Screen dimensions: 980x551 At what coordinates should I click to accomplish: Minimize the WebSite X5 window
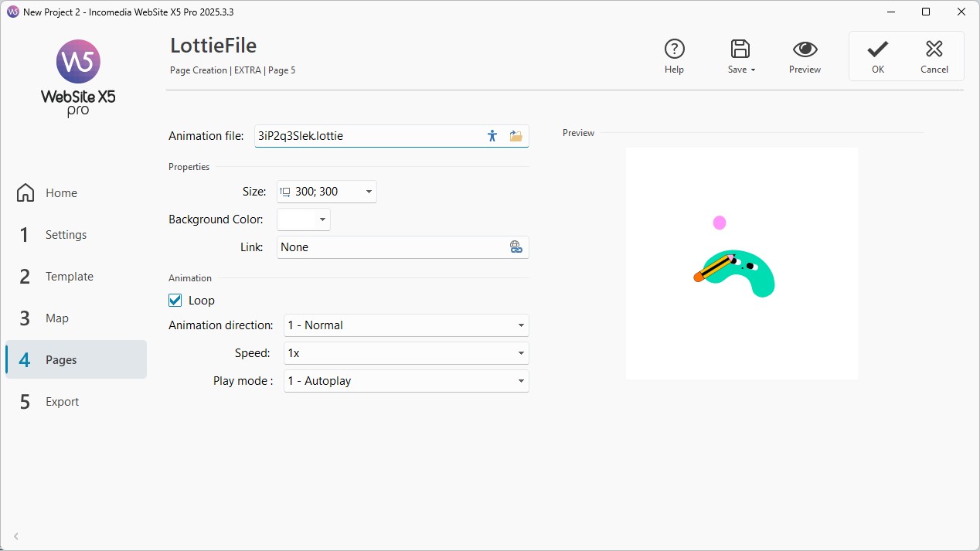point(890,12)
